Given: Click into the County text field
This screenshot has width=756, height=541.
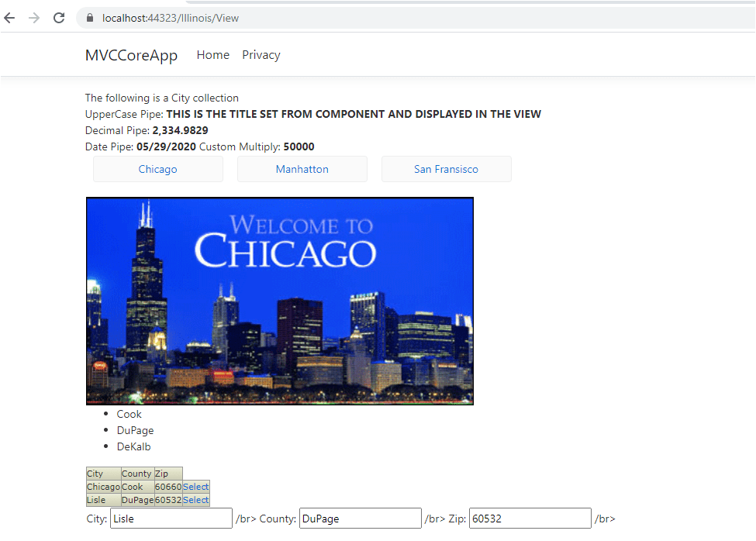Looking at the screenshot, I should (x=360, y=519).
